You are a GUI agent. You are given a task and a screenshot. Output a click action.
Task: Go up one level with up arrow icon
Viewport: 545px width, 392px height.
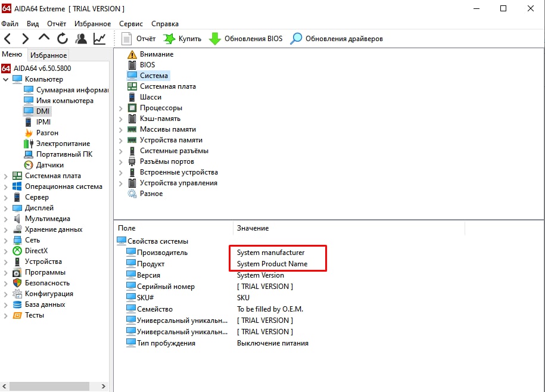(44, 38)
